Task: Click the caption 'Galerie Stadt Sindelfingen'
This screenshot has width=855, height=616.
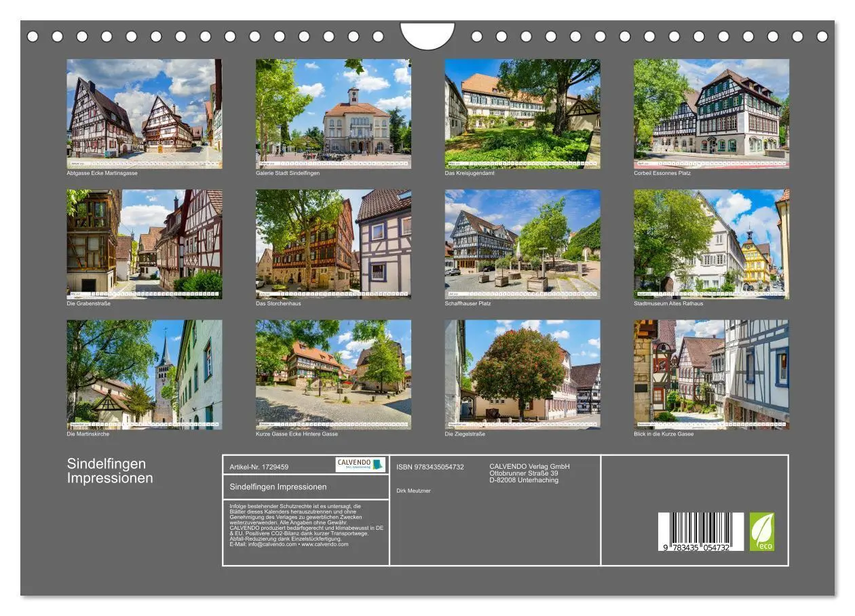Action: (x=288, y=173)
